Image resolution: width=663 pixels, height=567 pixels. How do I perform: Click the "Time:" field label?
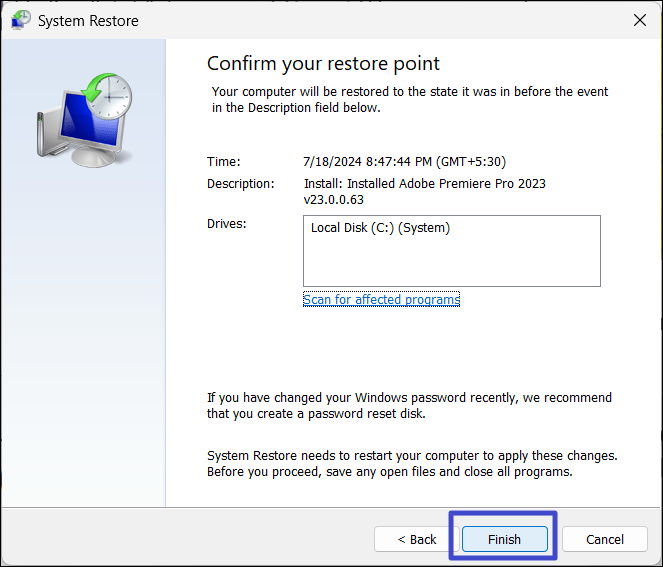[x=223, y=161]
